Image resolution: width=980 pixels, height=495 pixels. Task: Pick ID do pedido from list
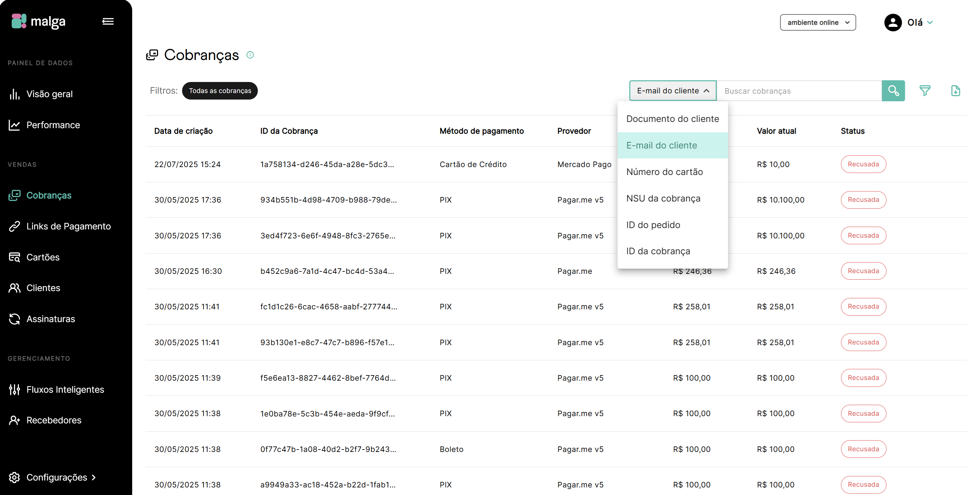[653, 225]
